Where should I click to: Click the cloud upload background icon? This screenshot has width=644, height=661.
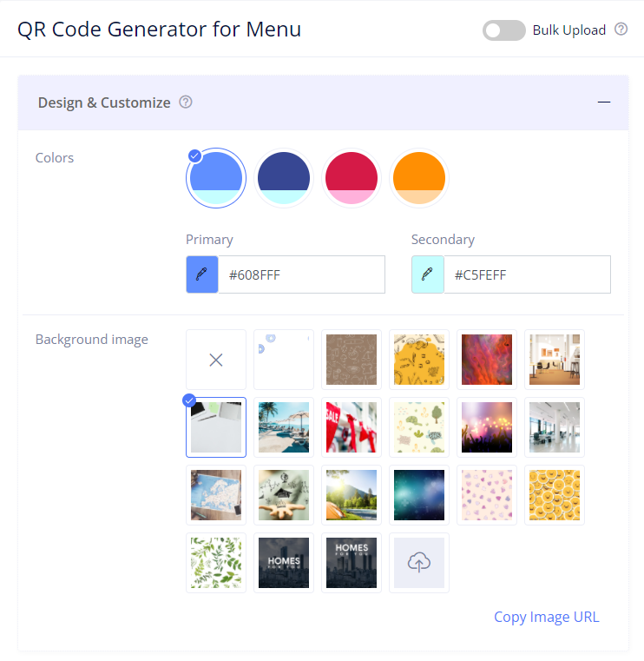pos(419,563)
